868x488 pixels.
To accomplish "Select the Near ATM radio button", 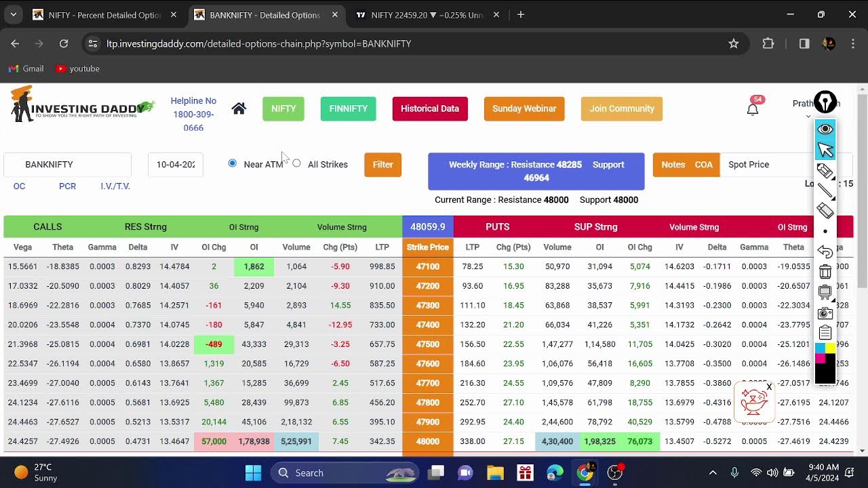I will [233, 163].
